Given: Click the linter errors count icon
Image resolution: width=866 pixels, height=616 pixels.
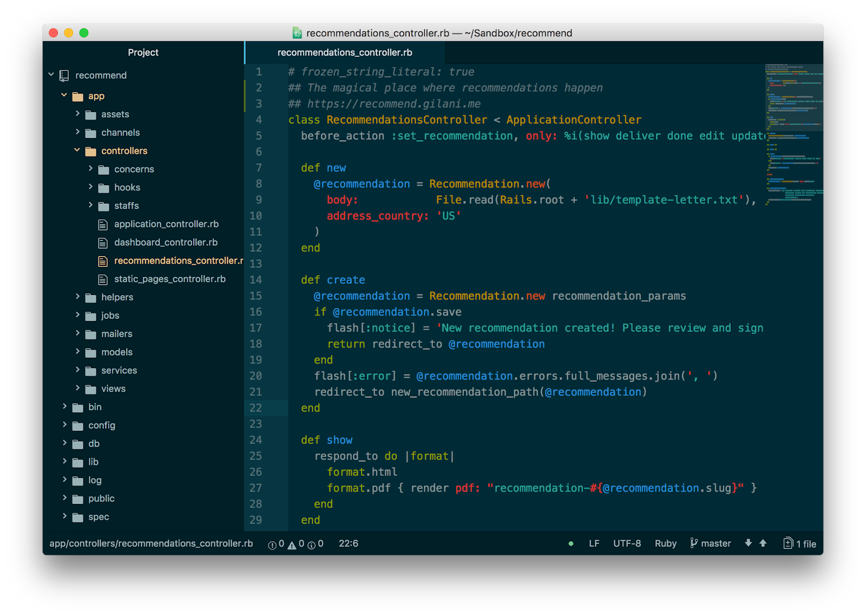Looking at the screenshot, I should point(272,545).
